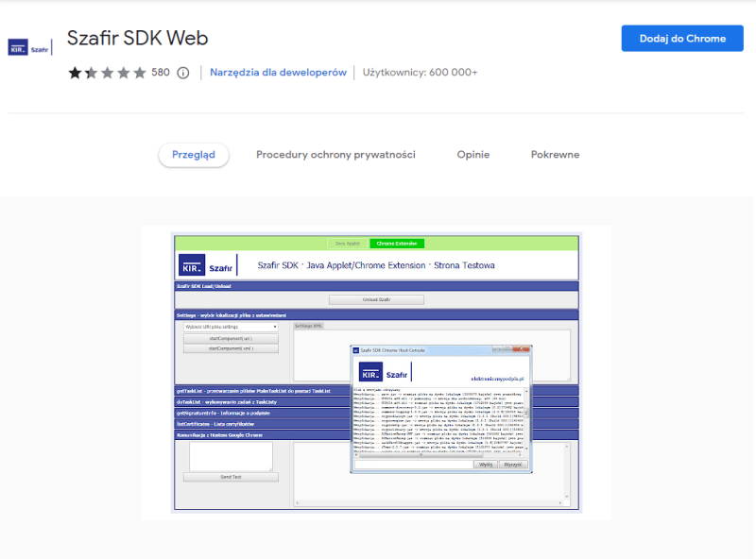Click Wyślij button in Host Console

pos(486,465)
